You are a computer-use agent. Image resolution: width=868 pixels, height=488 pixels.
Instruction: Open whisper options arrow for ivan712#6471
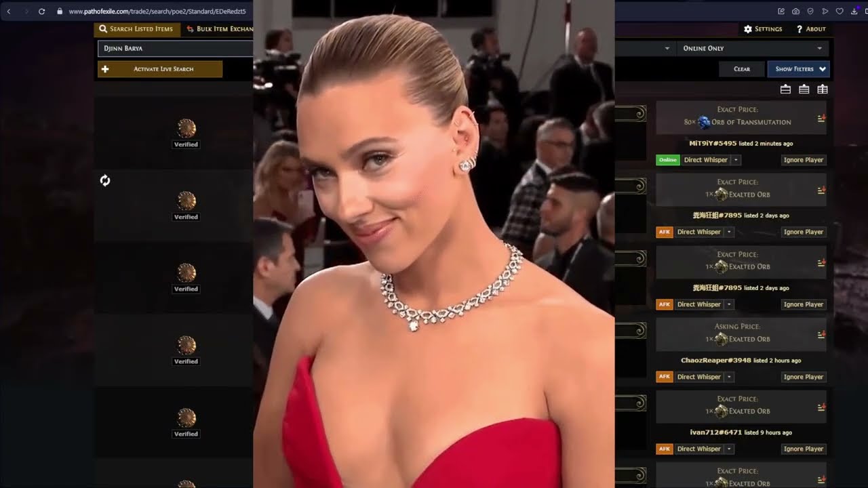[x=730, y=449]
